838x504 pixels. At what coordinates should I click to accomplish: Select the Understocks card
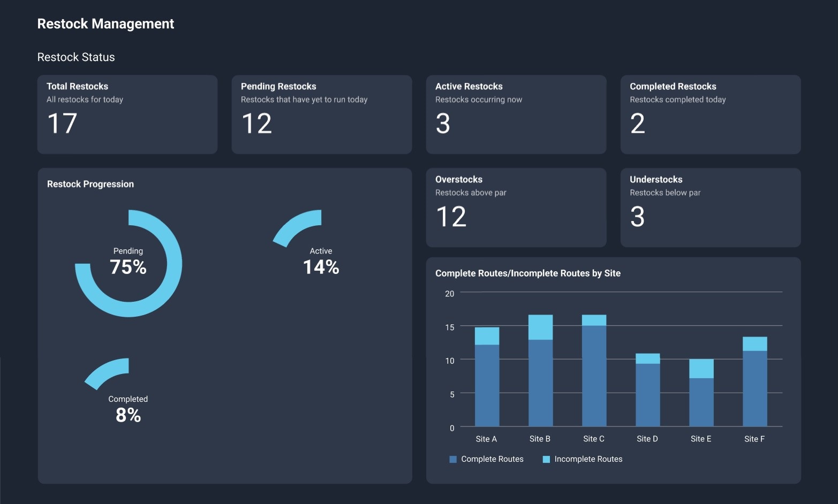pos(710,208)
